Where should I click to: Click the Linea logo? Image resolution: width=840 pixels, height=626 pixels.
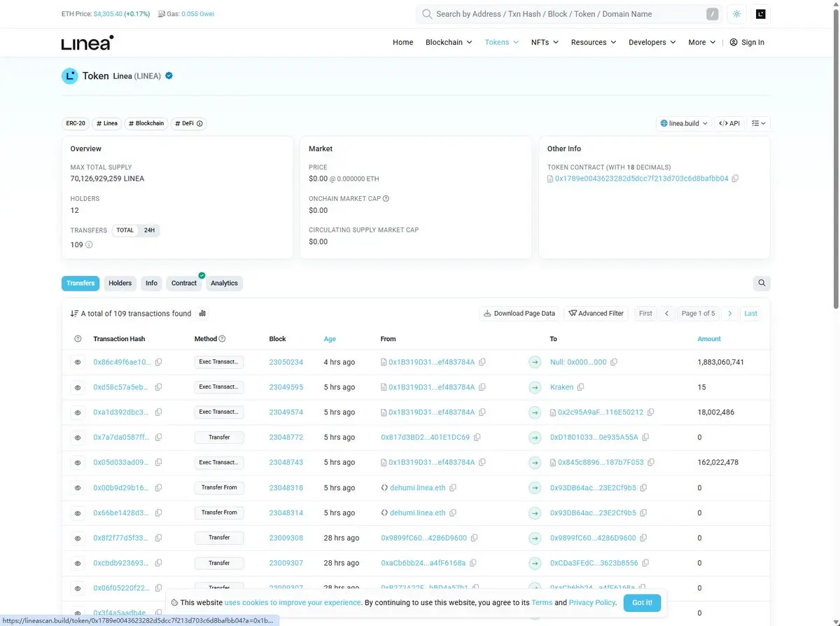click(87, 43)
